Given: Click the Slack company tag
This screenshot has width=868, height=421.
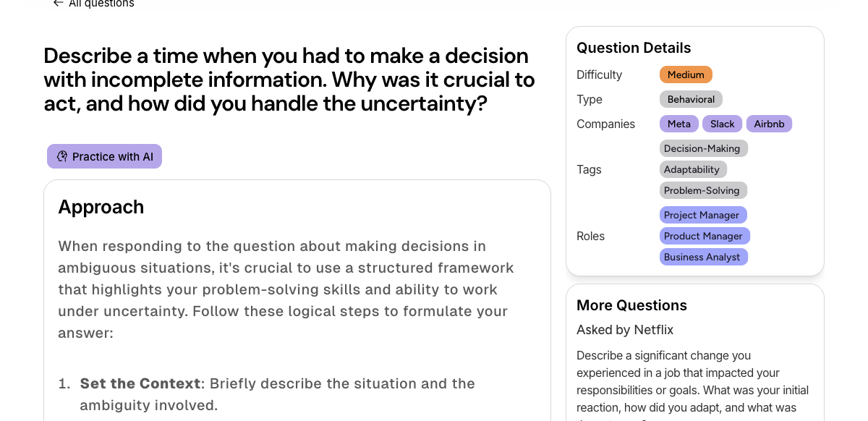Looking at the screenshot, I should [x=722, y=124].
